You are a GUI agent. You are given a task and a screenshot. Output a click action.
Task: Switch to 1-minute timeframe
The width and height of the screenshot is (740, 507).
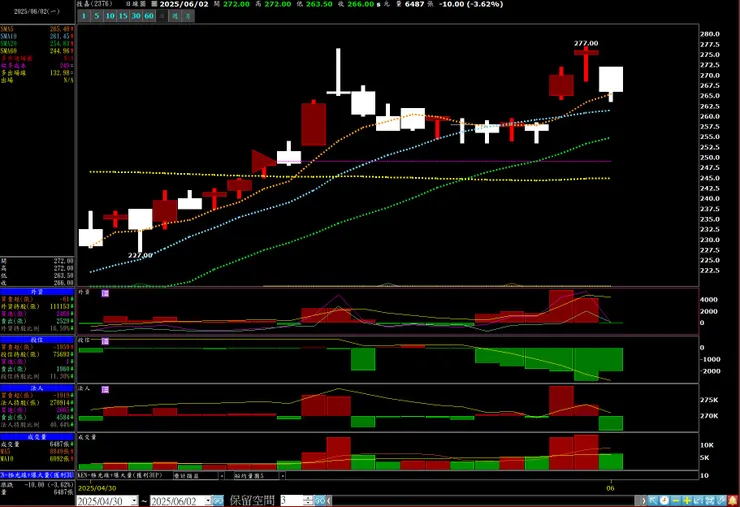84,16
